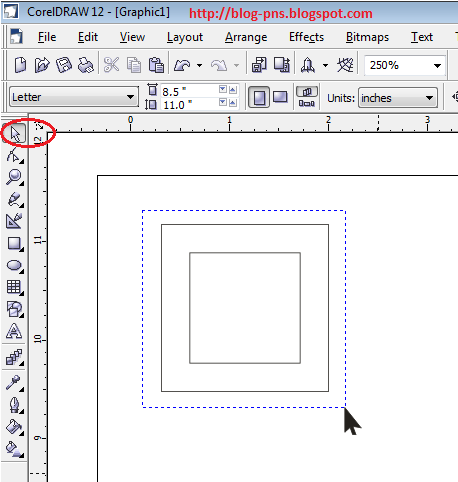This screenshot has width=458, height=482.
Task: Select the Ellipse tool
Action: [14, 266]
